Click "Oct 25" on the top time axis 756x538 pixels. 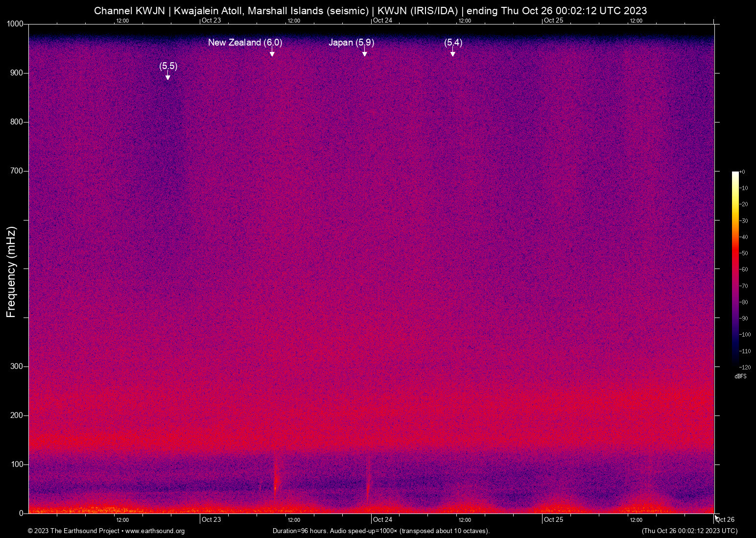point(554,21)
